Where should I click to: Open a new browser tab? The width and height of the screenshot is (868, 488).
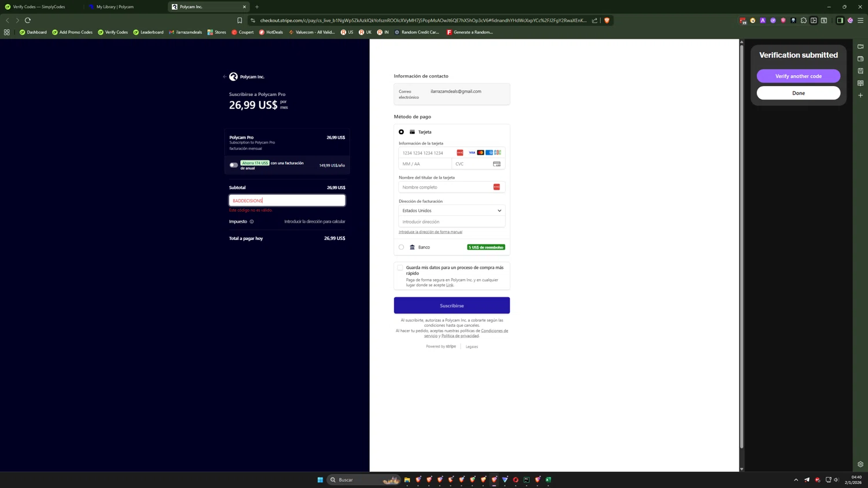pos(257,7)
